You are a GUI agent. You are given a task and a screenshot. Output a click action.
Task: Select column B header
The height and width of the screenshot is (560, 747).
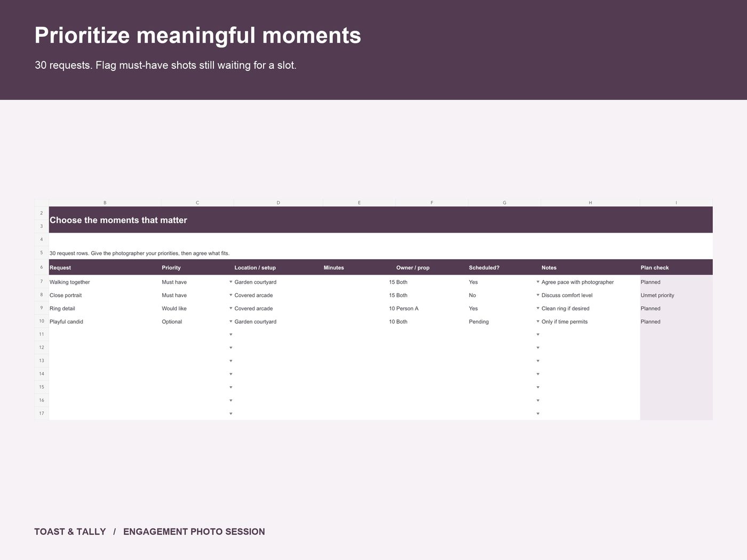[105, 203]
